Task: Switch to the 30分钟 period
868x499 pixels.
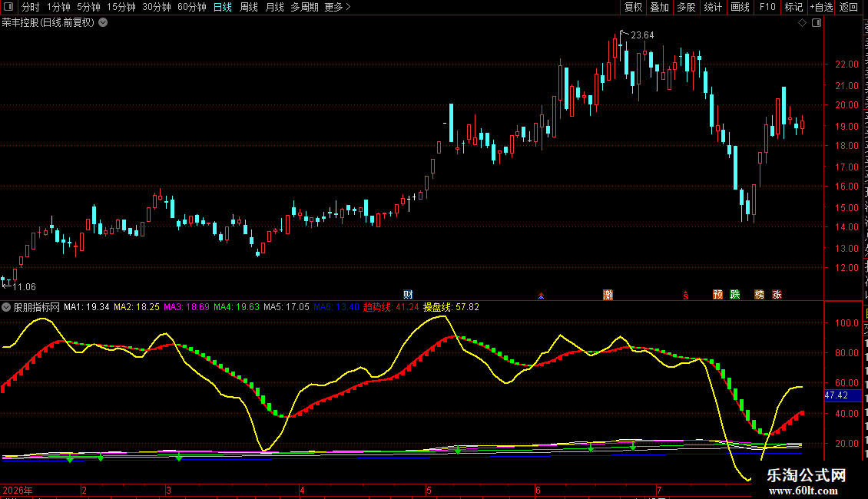Action: (156, 7)
